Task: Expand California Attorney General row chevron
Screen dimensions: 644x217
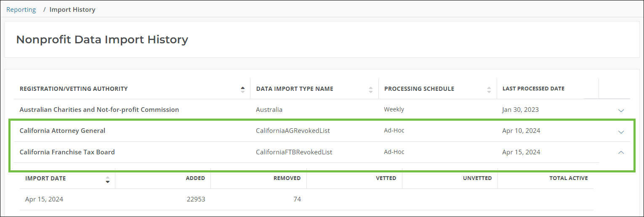Action: pyautogui.click(x=621, y=132)
